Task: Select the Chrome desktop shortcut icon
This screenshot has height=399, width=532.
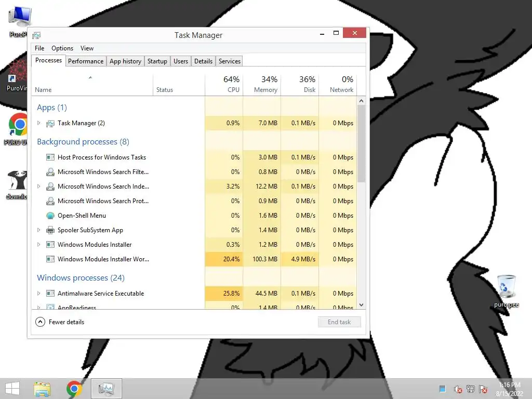Action: (x=18, y=125)
